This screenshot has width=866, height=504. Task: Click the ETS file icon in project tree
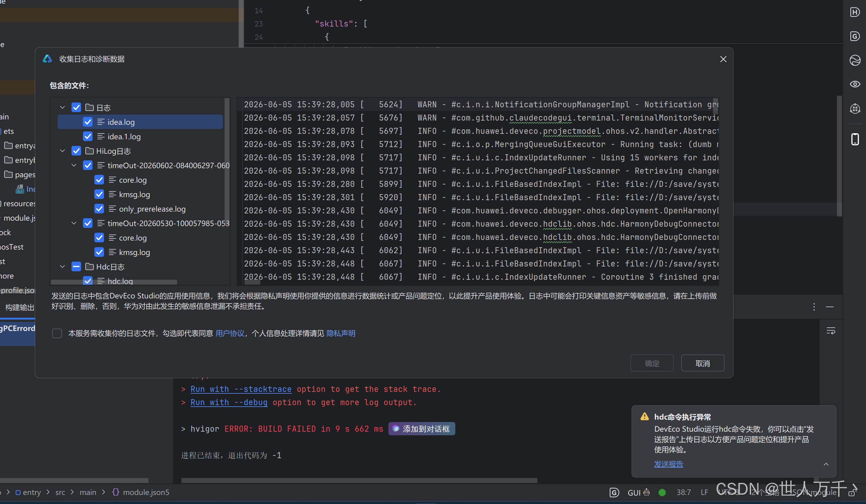click(20, 189)
